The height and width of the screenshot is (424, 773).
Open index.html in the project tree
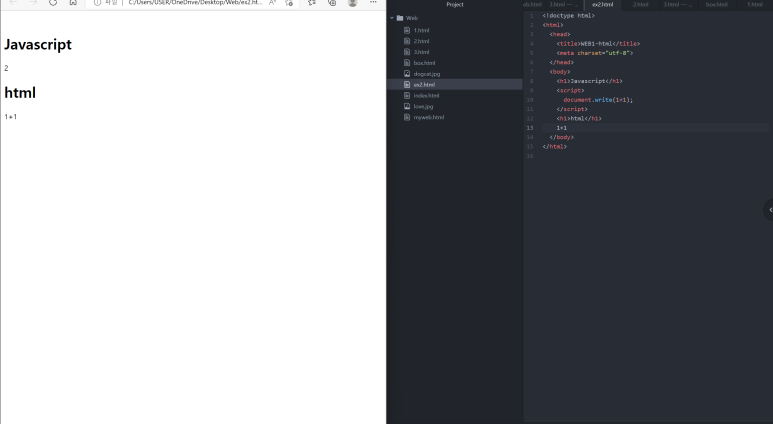[x=426, y=96]
